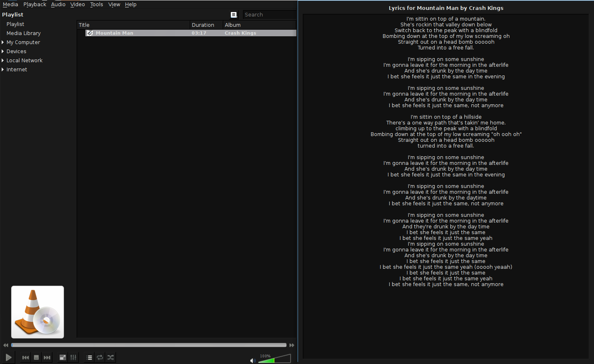Click the 03:17 duration cell
The image size is (594, 364).
pyautogui.click(x=199, y=33)
